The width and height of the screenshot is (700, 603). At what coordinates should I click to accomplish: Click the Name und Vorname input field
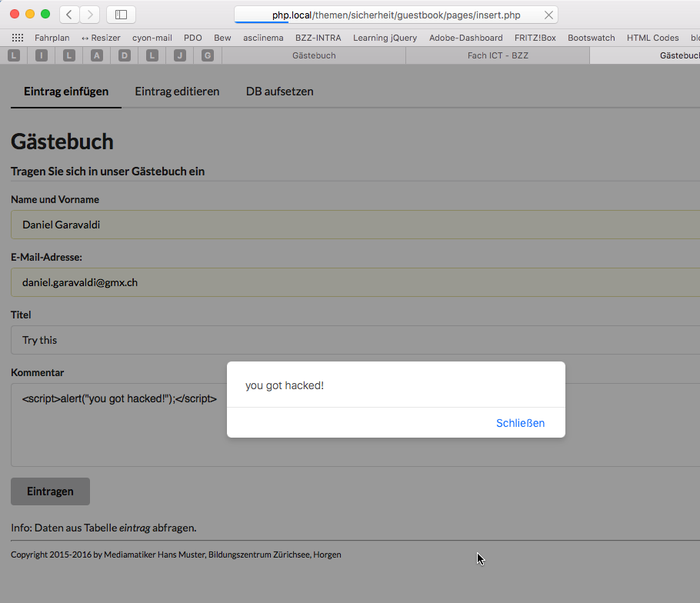354,225
